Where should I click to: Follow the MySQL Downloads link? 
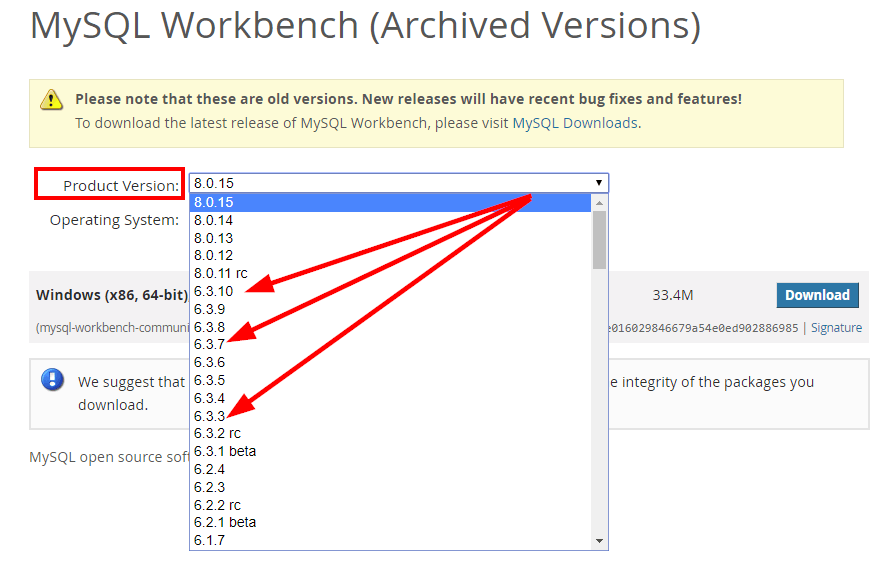tap(575, 123)
